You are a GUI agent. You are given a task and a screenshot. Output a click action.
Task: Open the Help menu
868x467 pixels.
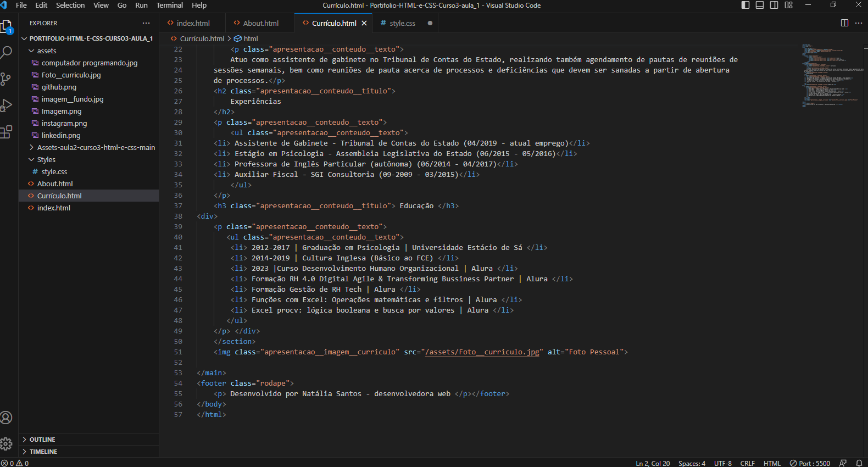click(199, 5)
